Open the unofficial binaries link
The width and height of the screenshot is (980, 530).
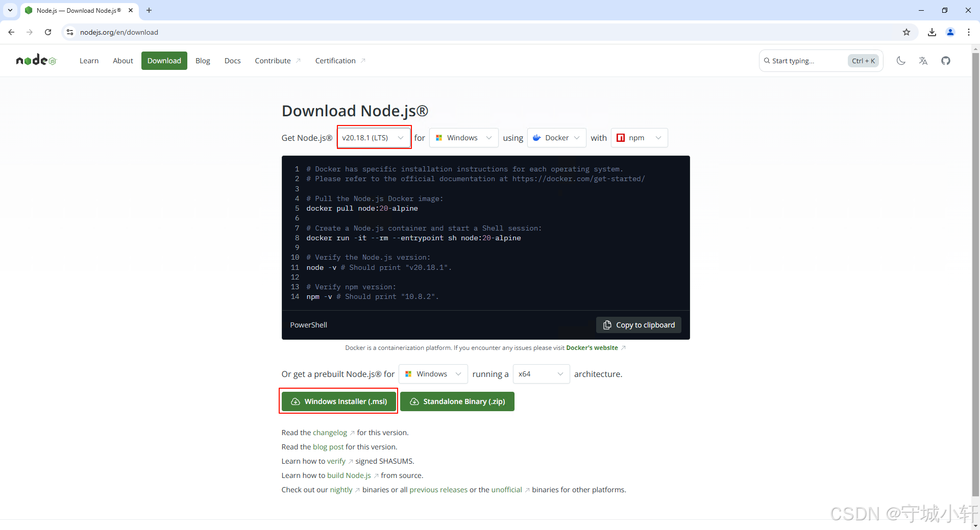tap(507, 490)
